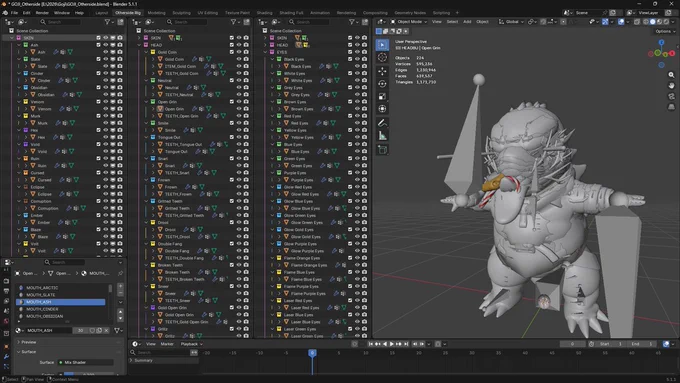Click the pan view hand icon

pos(671,85)
